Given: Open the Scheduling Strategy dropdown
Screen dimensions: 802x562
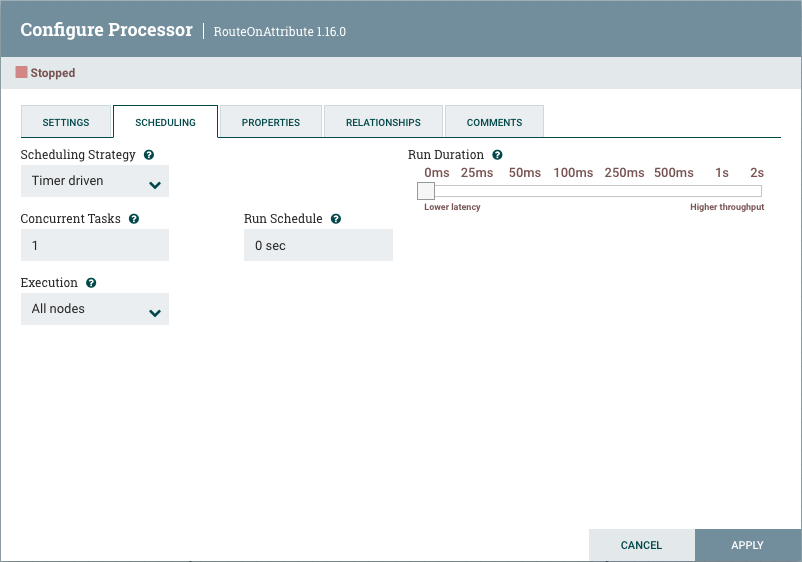Looking at the screenshot, I should pos(95,181).
